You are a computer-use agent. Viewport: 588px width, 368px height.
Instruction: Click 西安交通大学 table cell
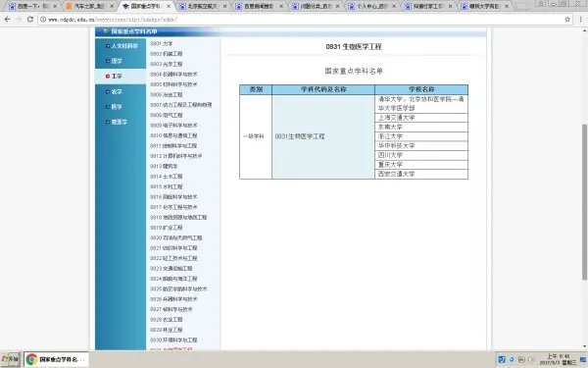[421, 174]
